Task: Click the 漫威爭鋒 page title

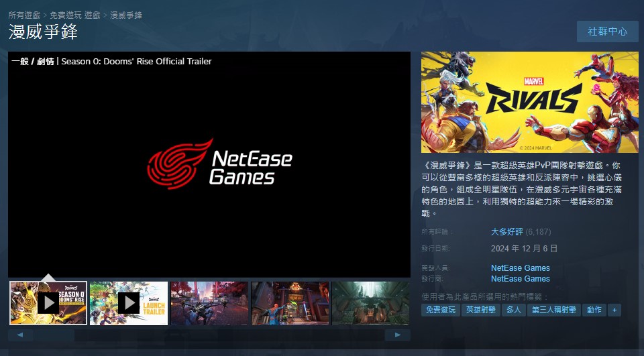Action: tap(43, 32)
